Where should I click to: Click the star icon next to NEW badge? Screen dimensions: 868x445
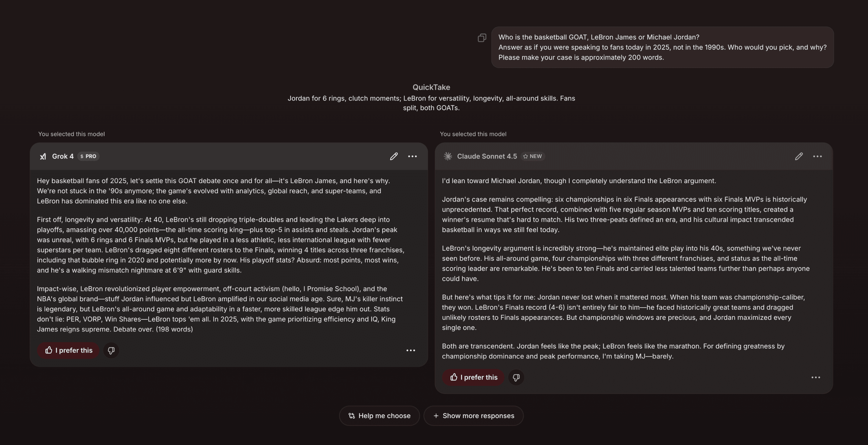(x=525, y=156)
